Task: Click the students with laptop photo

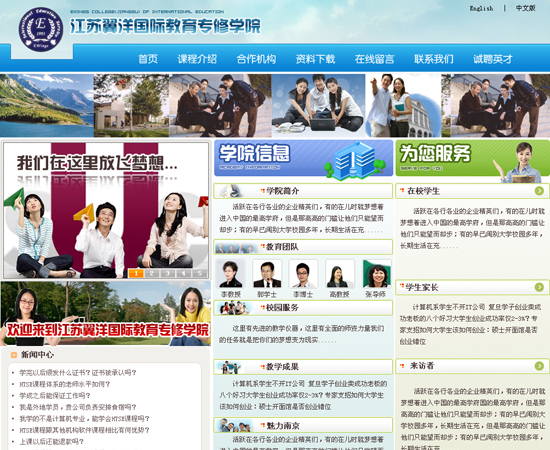Action: [x=318, y=105]
